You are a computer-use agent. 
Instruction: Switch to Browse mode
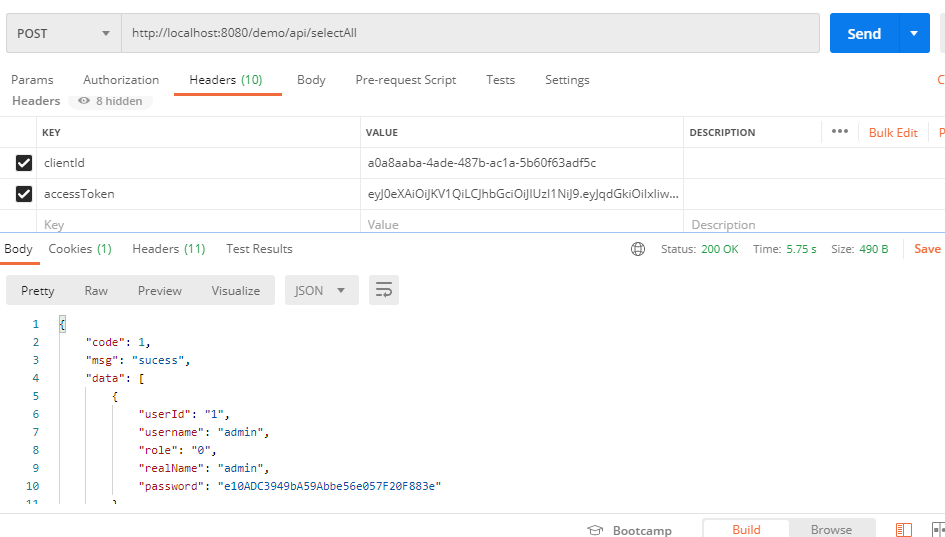click(831, 529)
